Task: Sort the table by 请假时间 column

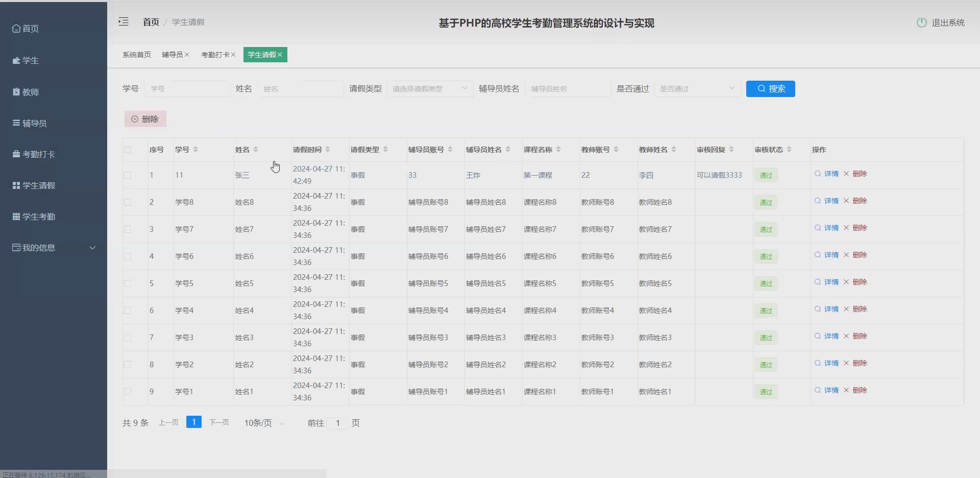Action: 327,149
